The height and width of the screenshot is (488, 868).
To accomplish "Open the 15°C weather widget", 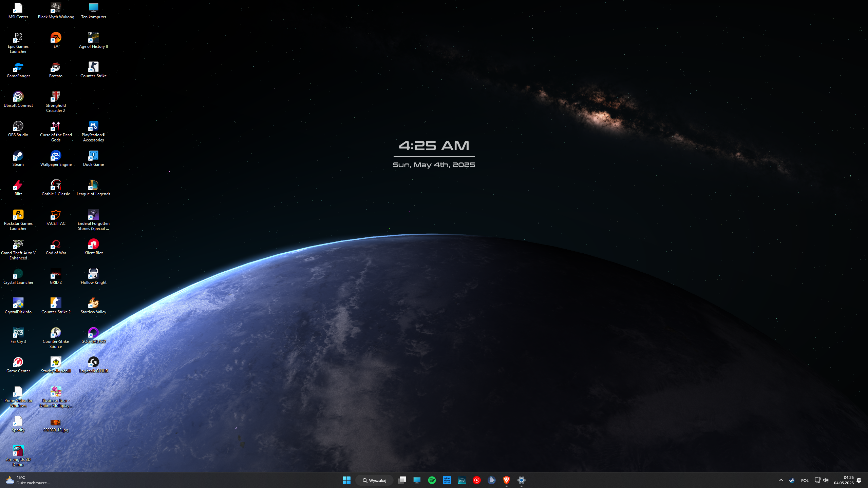I will pyautogui.click(x=28, y=480).
